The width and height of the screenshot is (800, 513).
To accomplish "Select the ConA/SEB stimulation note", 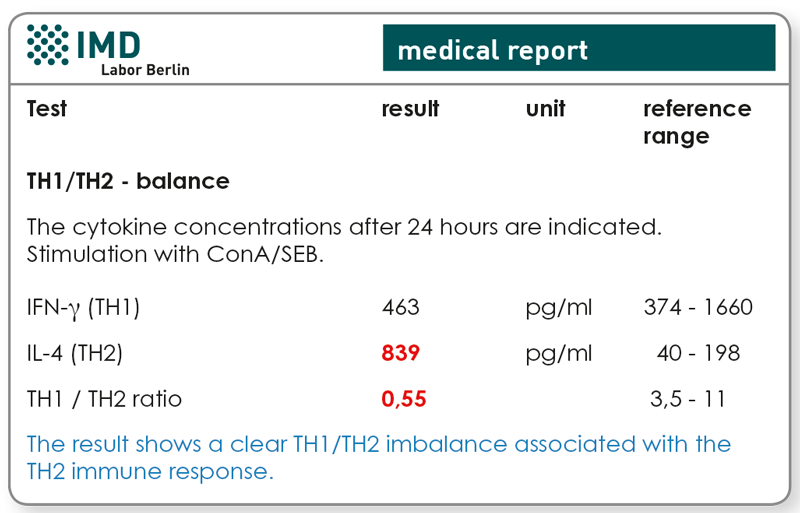I will tap(176, 254).
